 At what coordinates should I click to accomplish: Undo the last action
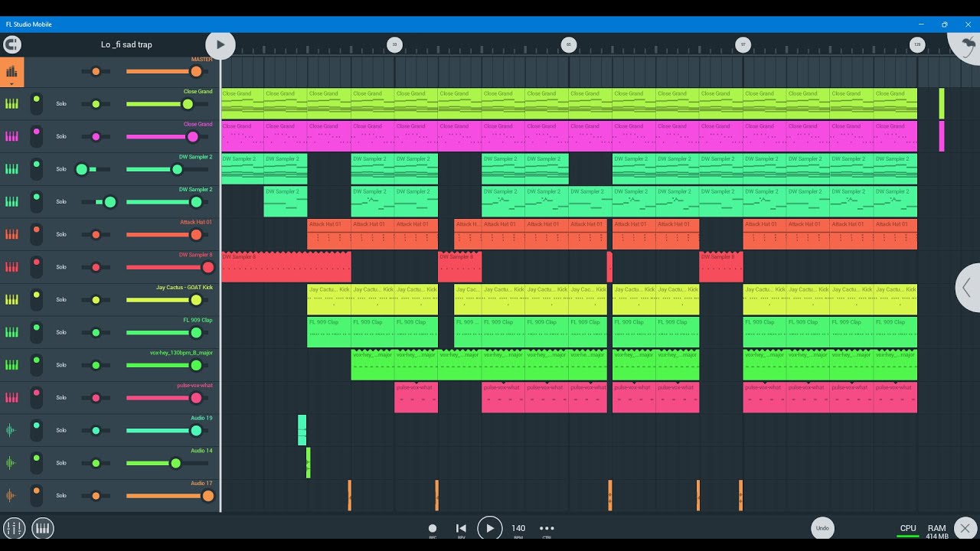point(822,528)
